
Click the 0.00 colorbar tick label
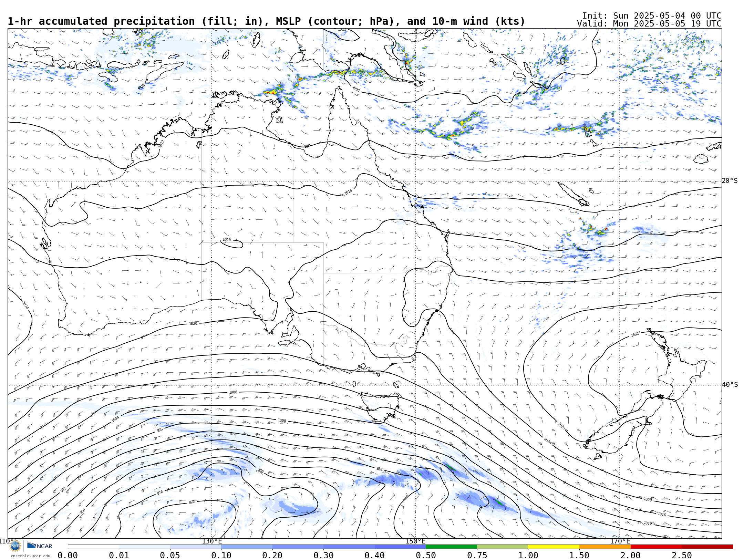[68, 556]
